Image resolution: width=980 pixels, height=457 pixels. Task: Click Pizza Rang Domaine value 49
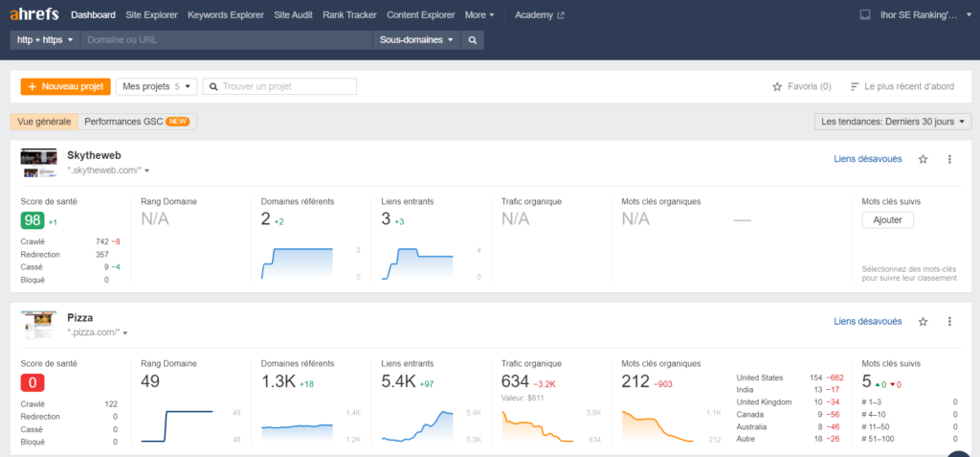coord(150,381)
